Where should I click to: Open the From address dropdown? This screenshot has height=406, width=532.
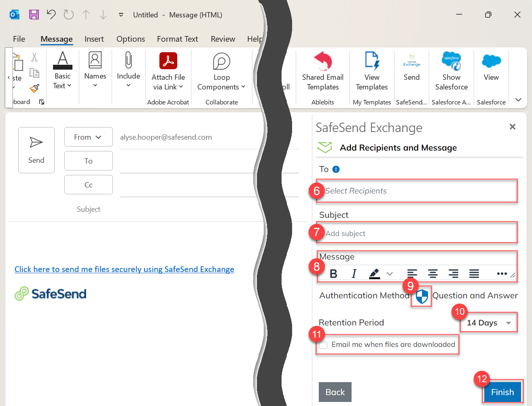click(88, 137)
